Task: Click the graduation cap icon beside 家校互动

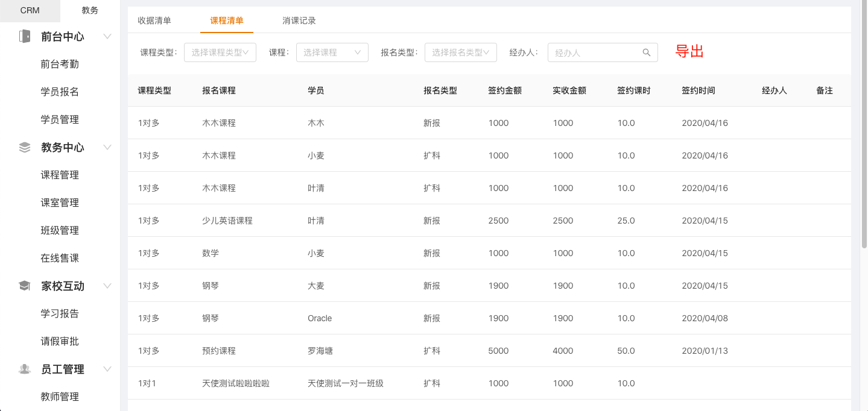Action: pyautogui.click(x=25, y=286)
